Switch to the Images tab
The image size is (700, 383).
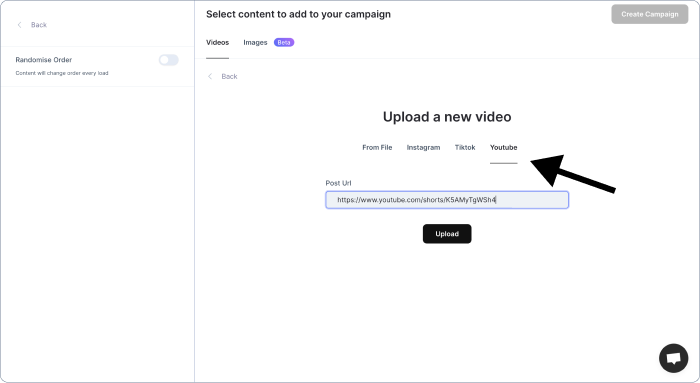tap(255, 42)
